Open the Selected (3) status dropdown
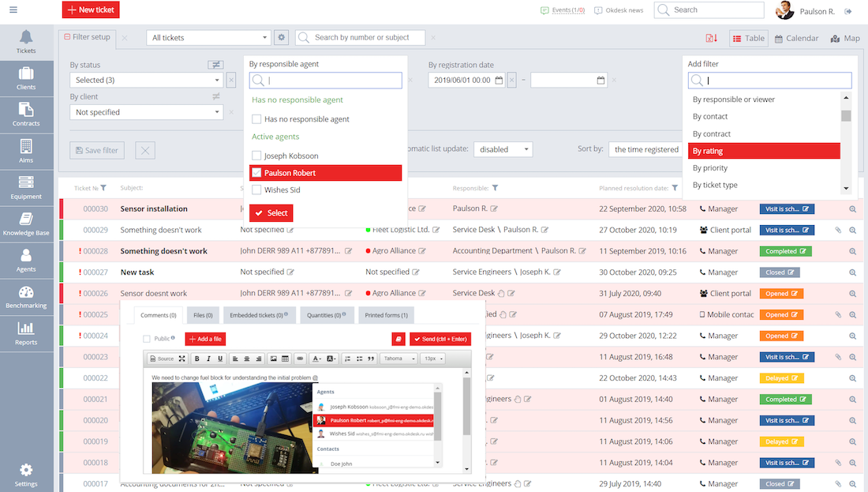The width and height of the screenshot is (868, 492). tap(147, 81)
